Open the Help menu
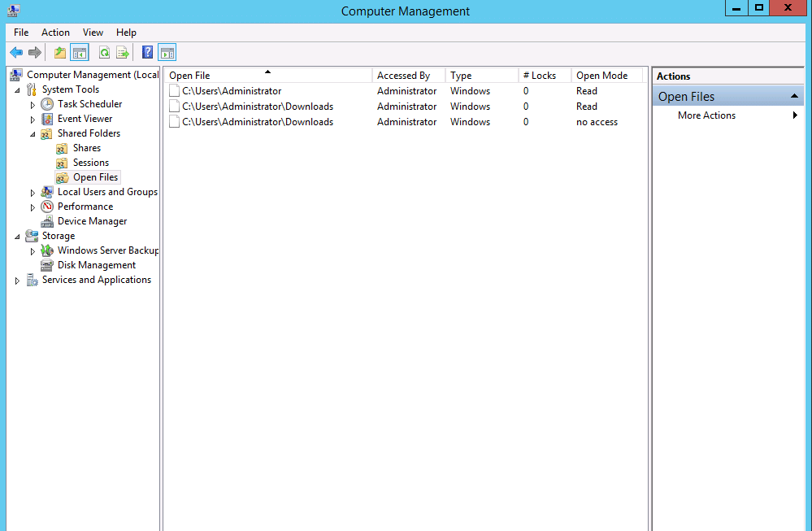812x531 pixels. coord(126,32)
